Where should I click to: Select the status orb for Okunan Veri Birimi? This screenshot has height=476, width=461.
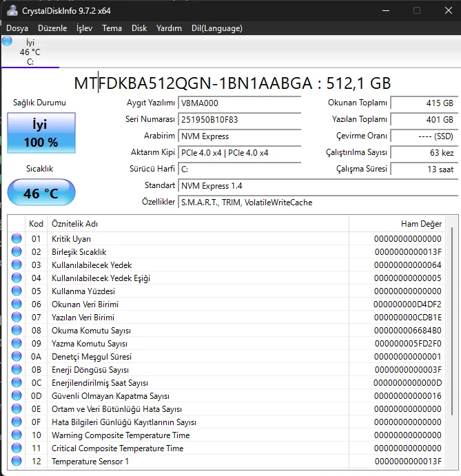[17, 304]
